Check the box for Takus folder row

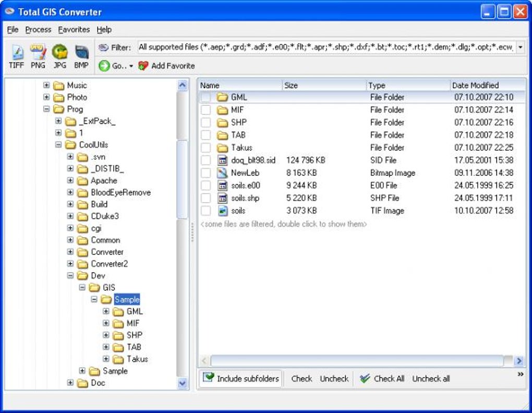pos(205,148)
